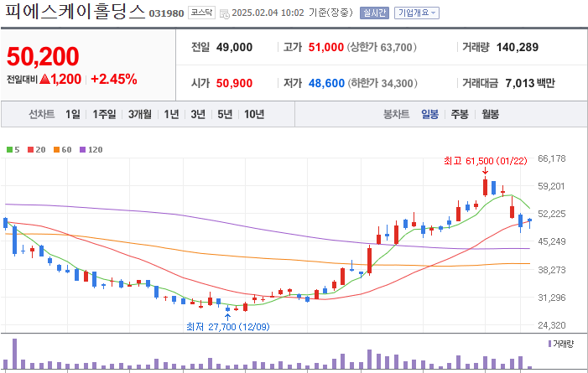588x373 pixels.
Task: Click the 봉차트 label
Action: pos(397,114)
